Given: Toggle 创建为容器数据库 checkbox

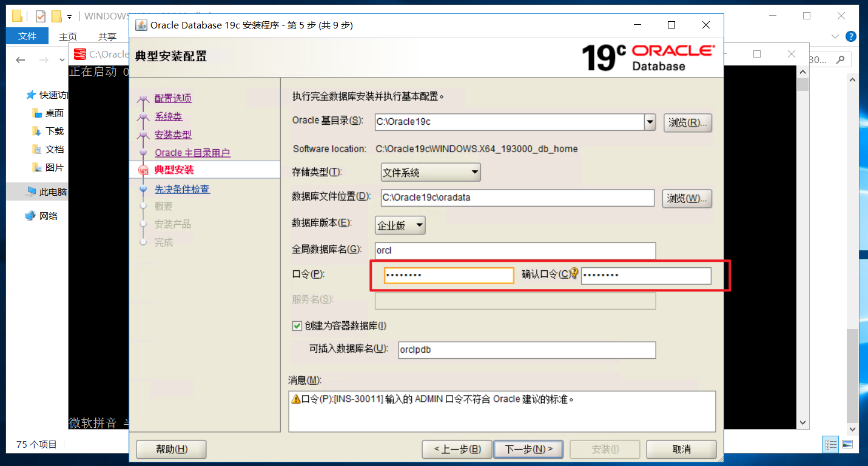Looking at the screenshot, I should (x=297, y=326).
